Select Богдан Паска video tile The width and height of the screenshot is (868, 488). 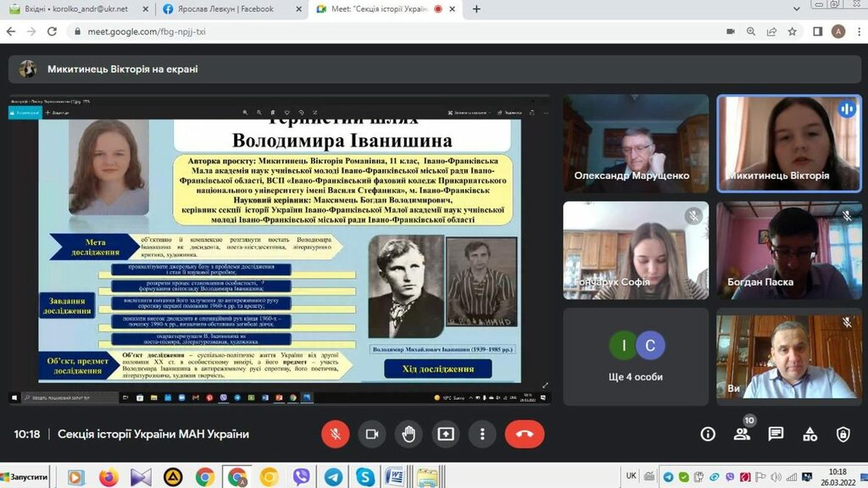783,251
